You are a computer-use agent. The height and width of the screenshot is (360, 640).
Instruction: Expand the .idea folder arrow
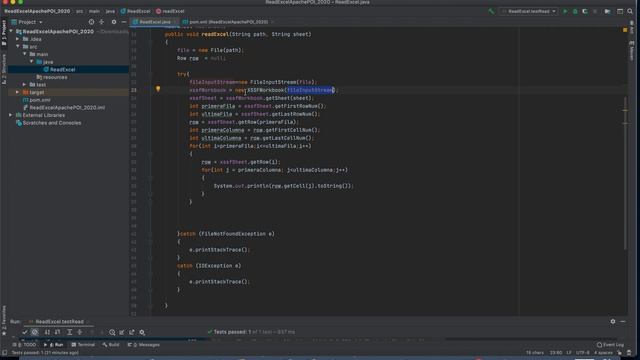point(18,39)
